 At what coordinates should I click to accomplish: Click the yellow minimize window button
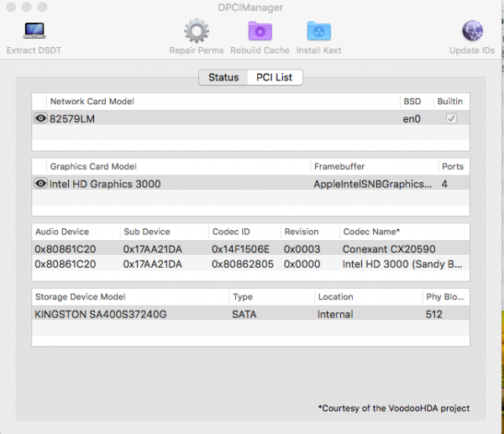click(27, 7)
